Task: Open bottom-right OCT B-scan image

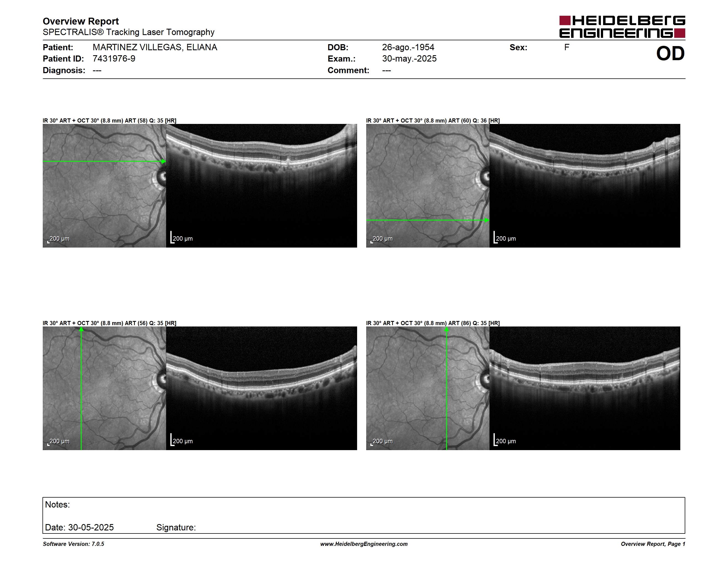Action: point(585,388)
